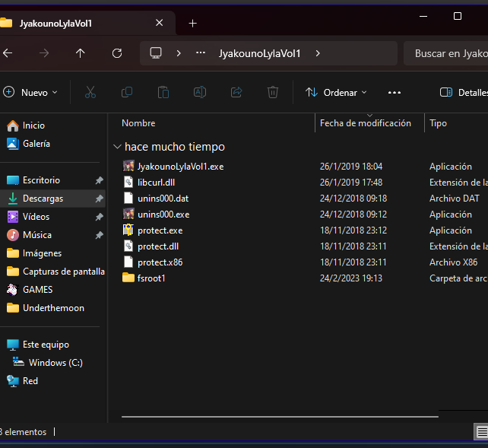
Task: Click the date 26/1/2019 17:48
Action: [x=351, y=183]
